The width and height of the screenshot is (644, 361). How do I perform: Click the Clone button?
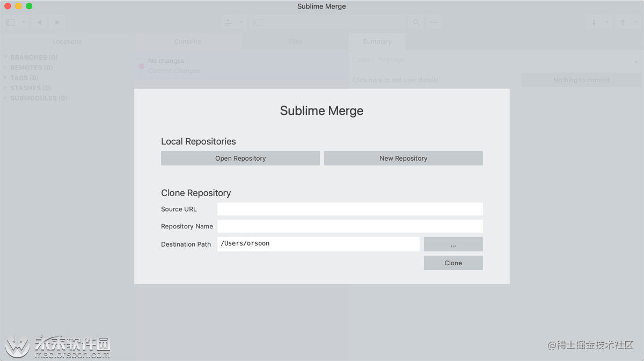[453, 263]
